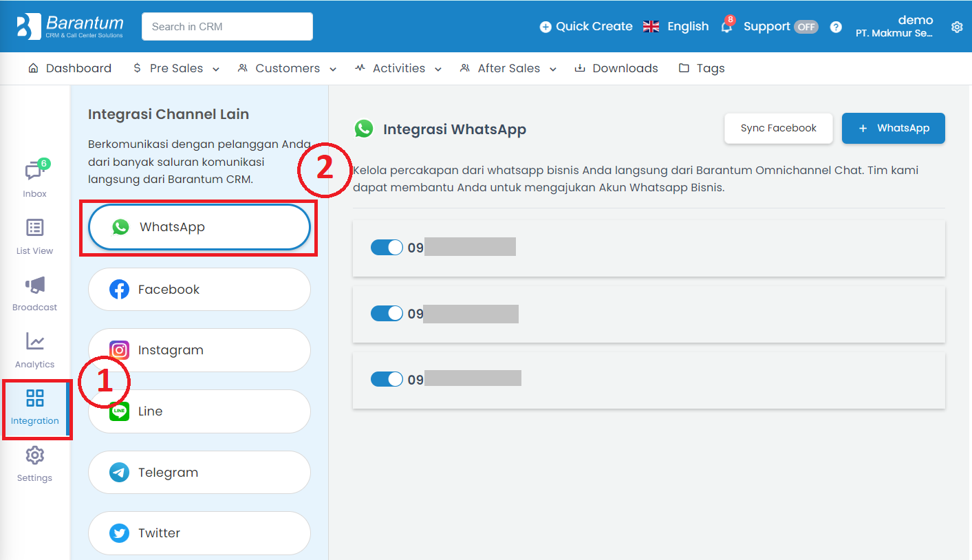Click the WhatsApp icon in channel list
972x560 pixels.
click(120, 227)
